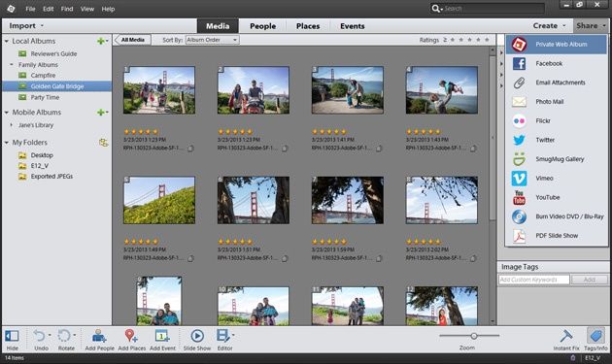Open the Sort By Album Order dropdown
Image resolution: width=612 pixels, height=364 pixels.
point(213,40)
